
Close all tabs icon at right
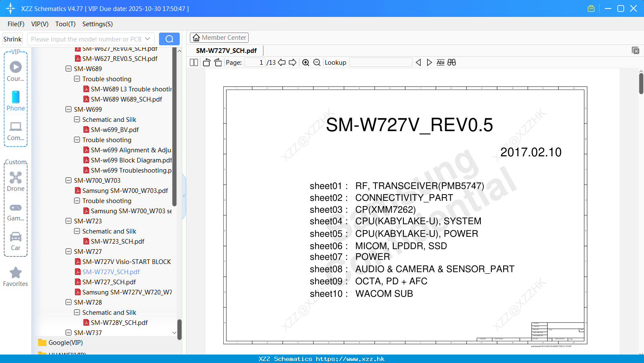click(635, 50)
